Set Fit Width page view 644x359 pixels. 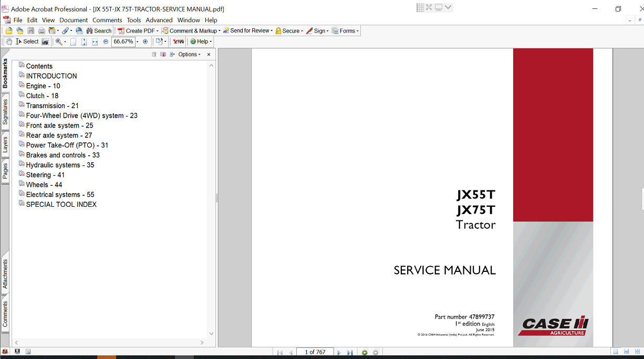tap(95, 41)
